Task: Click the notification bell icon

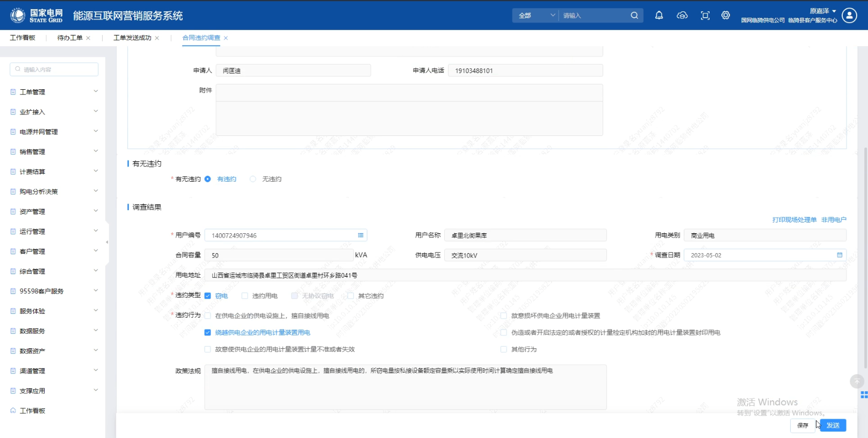Action: (x=659, y=16)
